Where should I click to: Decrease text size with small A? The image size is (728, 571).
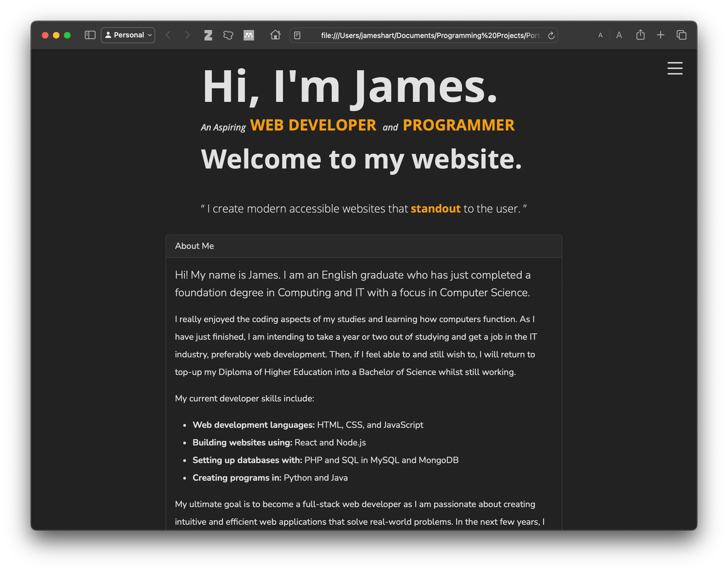point(600,35)
